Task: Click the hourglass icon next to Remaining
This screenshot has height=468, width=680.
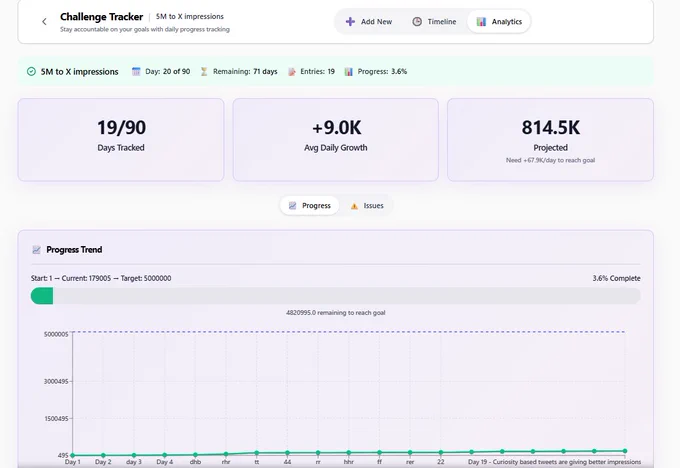Action: click(x=204, y=72)
